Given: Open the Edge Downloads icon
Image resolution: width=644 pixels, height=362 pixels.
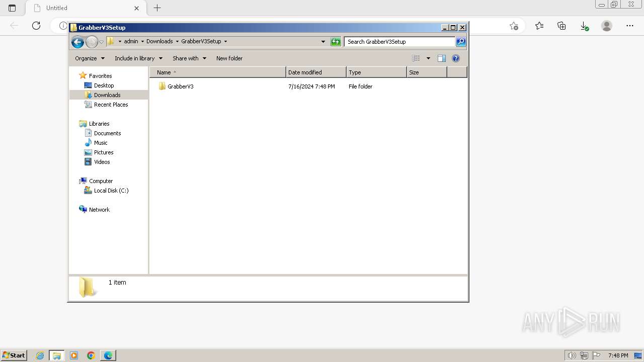Looking at the screenshot, I should pos(584,26).
